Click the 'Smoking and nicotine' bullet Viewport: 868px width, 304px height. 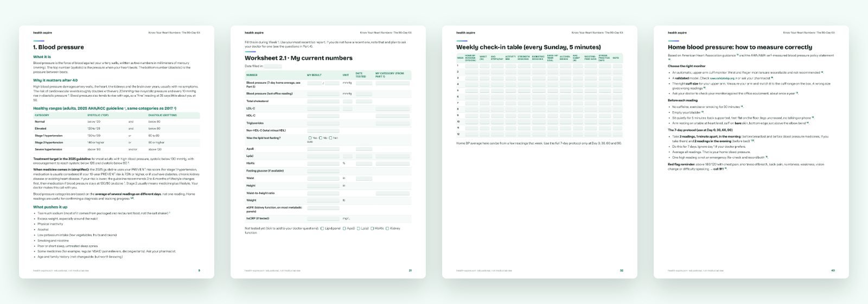point(52,240)
